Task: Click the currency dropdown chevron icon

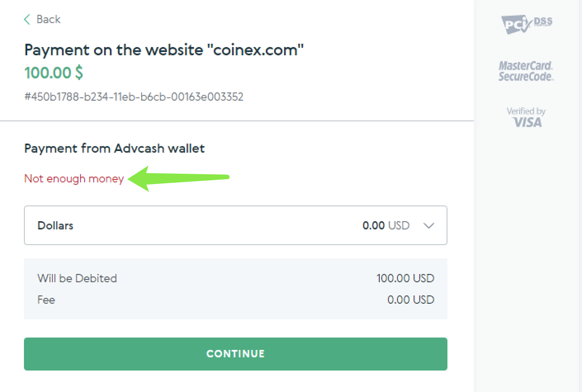Action: [x=429, y=226]
